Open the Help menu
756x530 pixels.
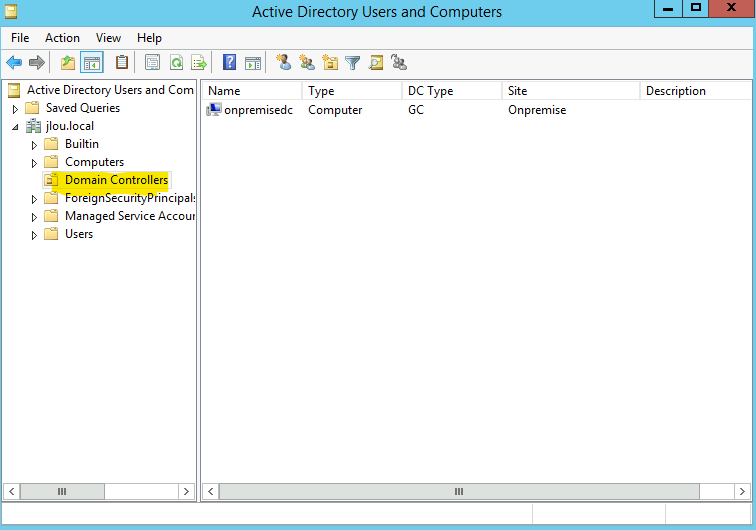[149, 38]
